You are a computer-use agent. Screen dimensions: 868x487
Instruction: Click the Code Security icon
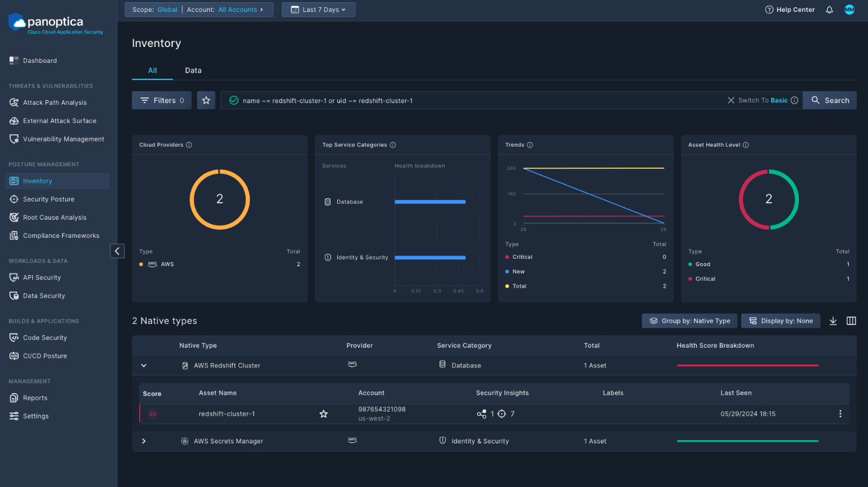[x=14, y=338]
